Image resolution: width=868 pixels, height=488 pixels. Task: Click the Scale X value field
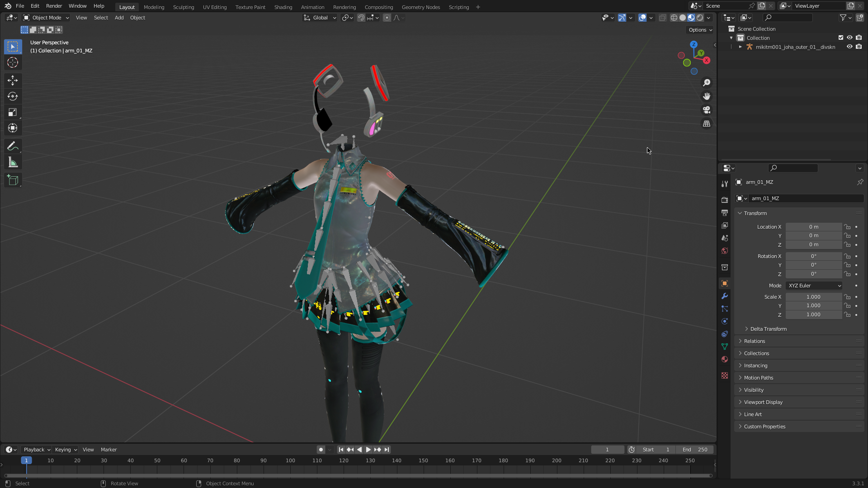click(x=813, y=297)
